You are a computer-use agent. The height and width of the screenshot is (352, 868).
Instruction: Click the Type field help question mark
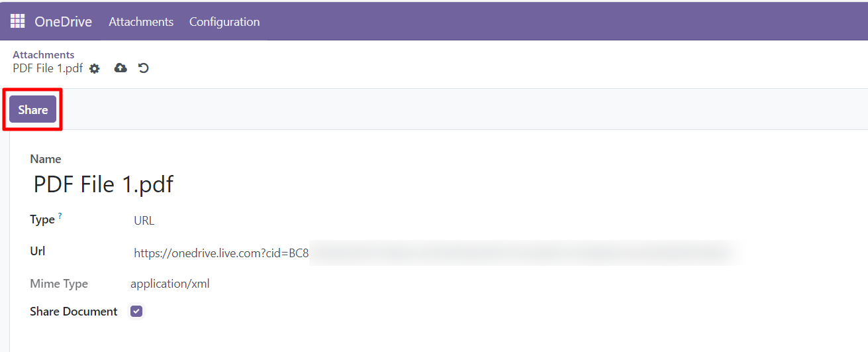60,216
